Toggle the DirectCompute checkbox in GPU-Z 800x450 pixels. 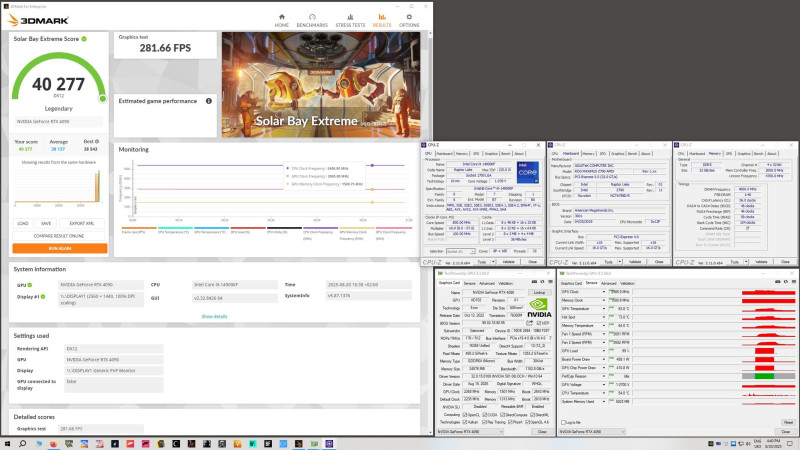point(503,415)
